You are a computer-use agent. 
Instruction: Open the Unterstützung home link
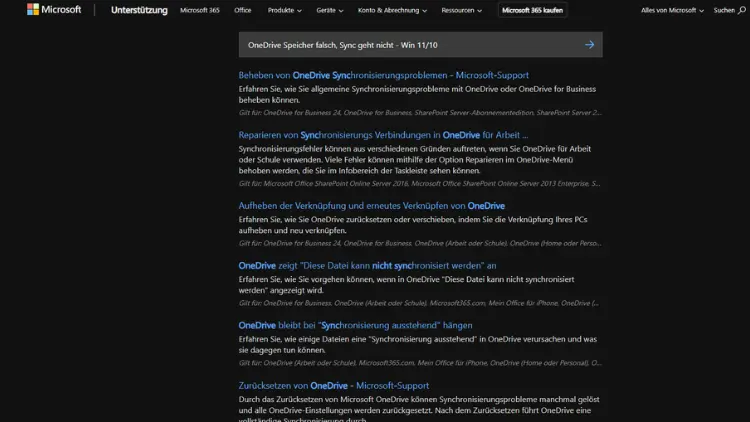pos(139,10)
